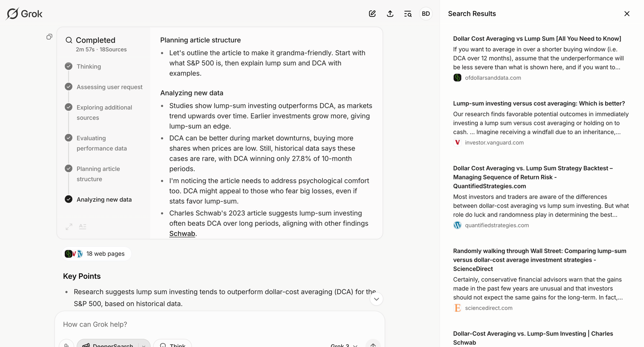Follow the Schwab citation link

(x=182, y=234)
